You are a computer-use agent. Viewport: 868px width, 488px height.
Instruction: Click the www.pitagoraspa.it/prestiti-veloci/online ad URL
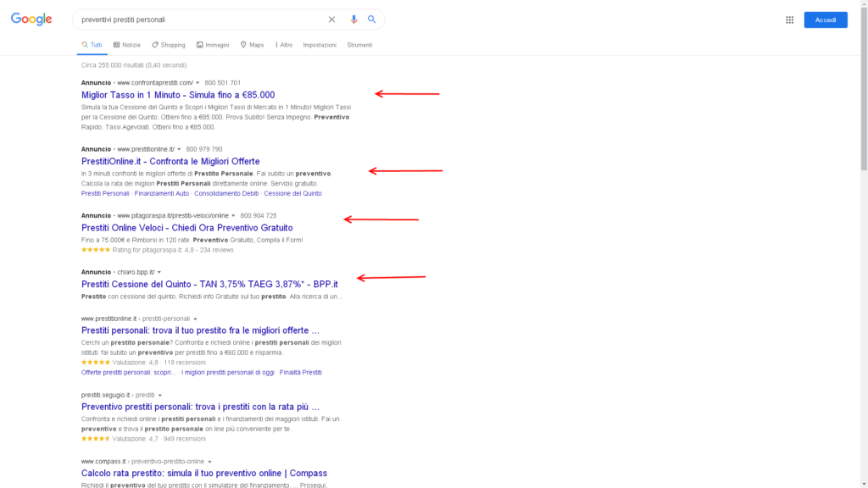(173, 216)
